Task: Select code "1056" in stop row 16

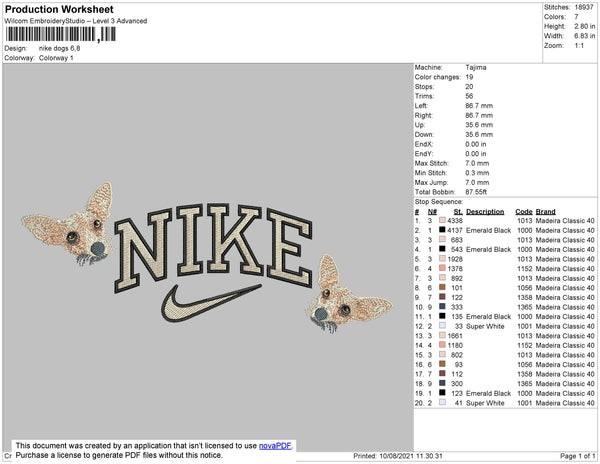Action: point(525,364)
